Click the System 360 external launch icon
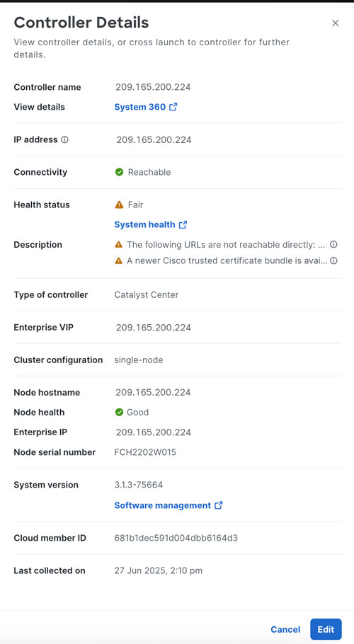This screenshot has height=644, width=354. point(173,107)
